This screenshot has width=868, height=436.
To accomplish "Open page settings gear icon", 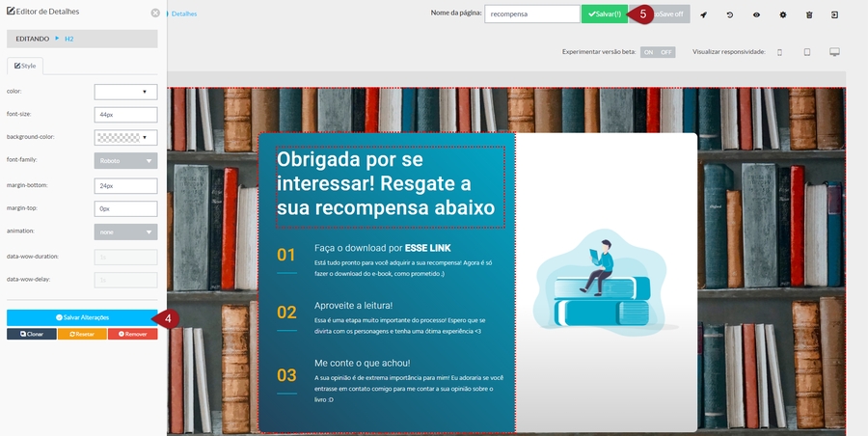I will click(x=782, y=15).
